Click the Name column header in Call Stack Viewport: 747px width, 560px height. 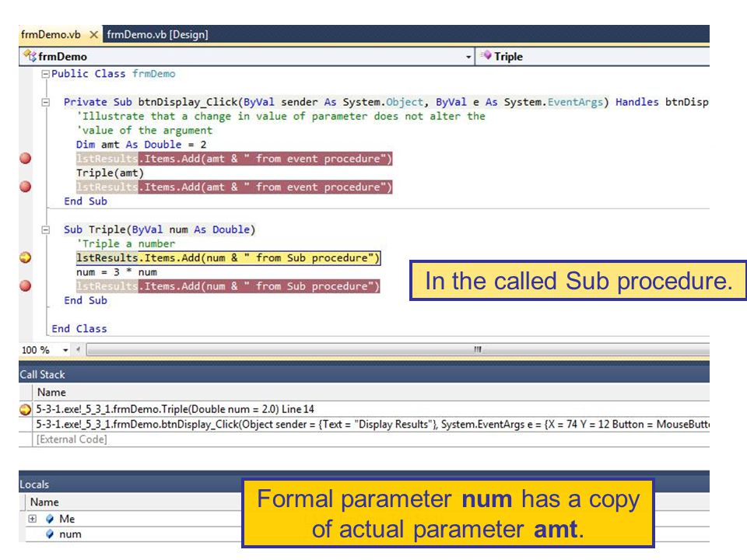tap(51, 392)
